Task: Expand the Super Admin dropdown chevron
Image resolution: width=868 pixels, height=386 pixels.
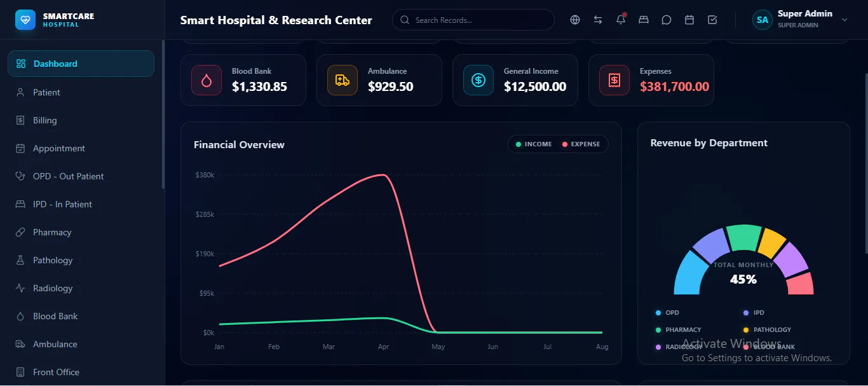Action: tap(844, 20)
